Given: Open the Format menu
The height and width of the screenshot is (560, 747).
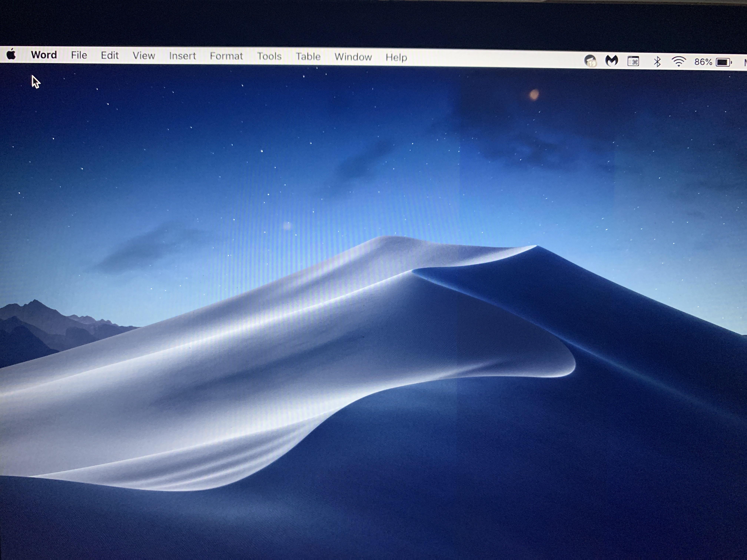Looking at the screenshot, I should (x=227, y=56).
